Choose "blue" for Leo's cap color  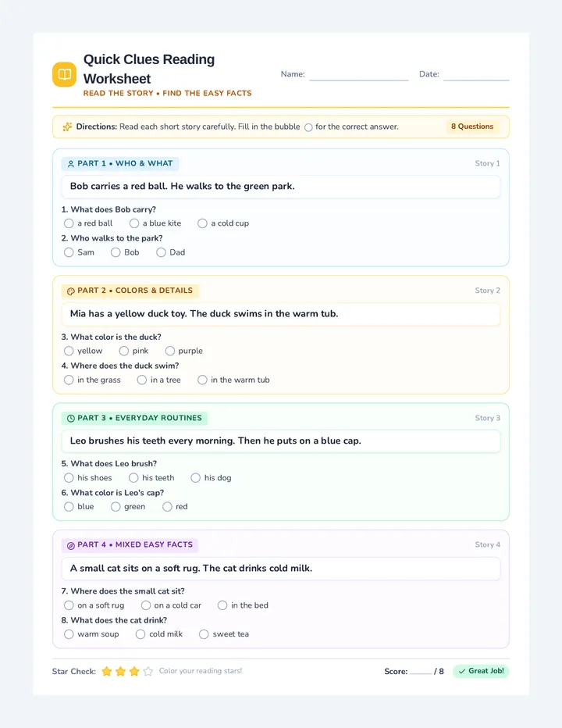69,506
